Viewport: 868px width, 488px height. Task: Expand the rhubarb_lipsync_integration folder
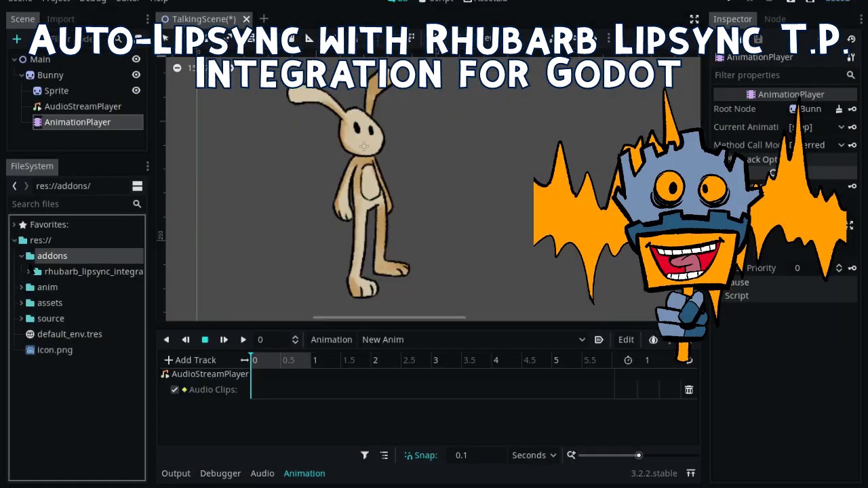28,272
